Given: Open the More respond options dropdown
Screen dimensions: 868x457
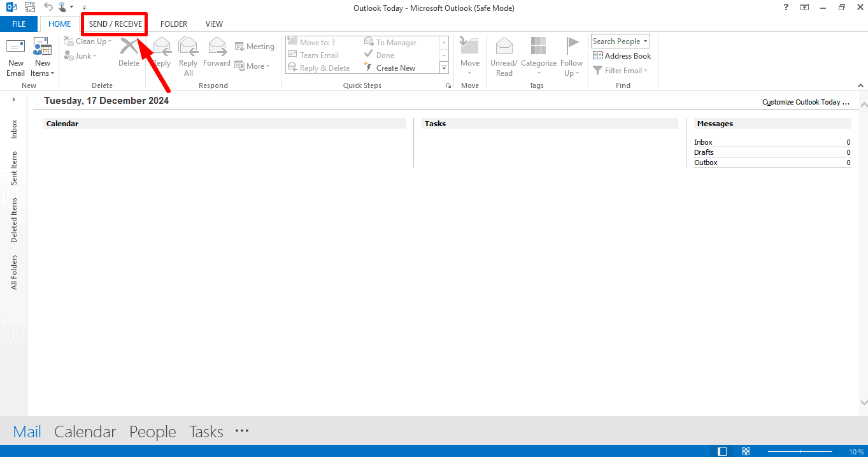Looking at the screenshot, I should (x=252, y=66).
